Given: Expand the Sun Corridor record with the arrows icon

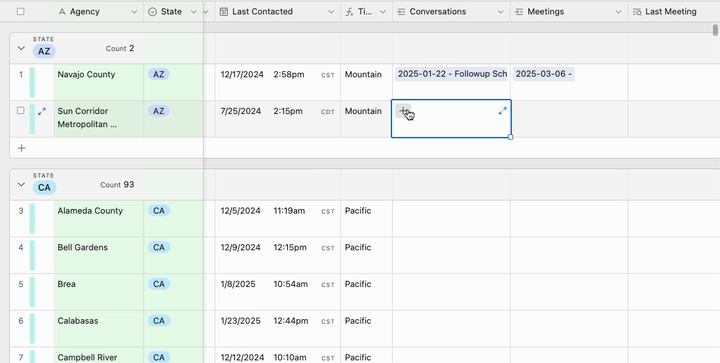Looking at the screenshot, I should 42,111.
